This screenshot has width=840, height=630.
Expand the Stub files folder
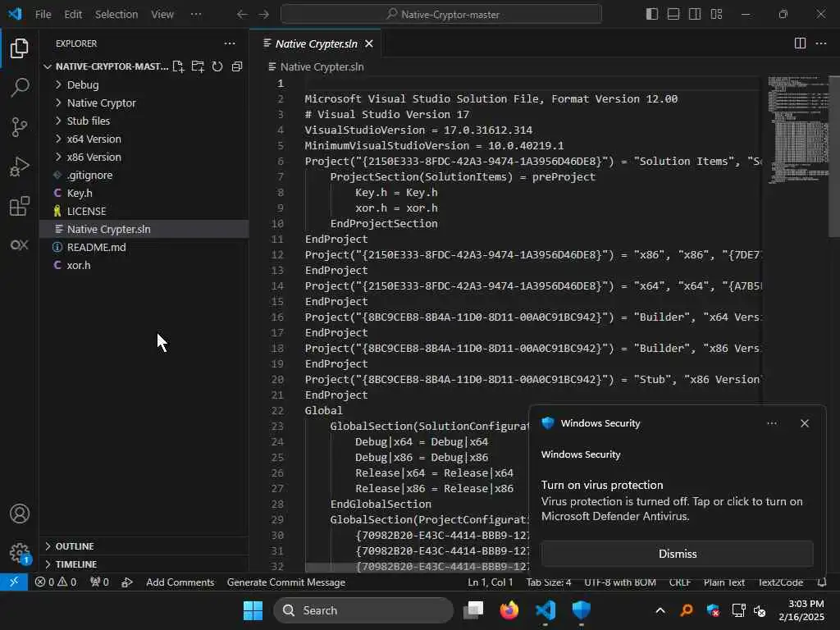point(89,121)
